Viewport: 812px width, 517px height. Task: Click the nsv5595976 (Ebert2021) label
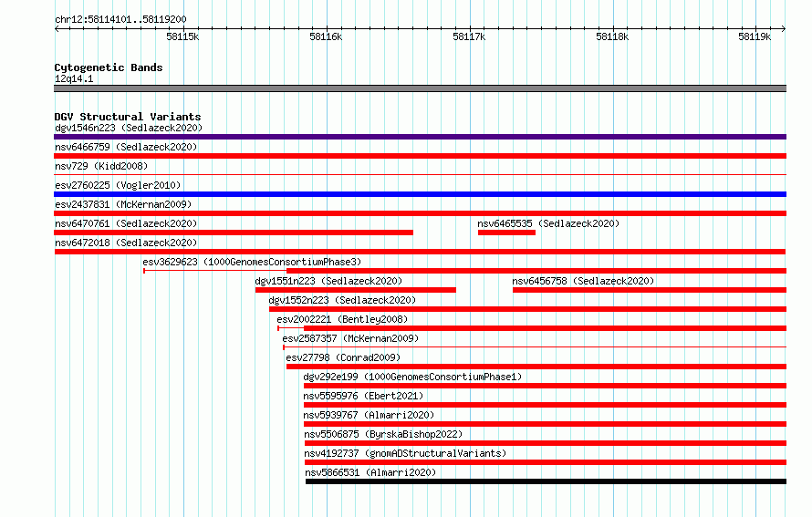click(x=363, y=396)
